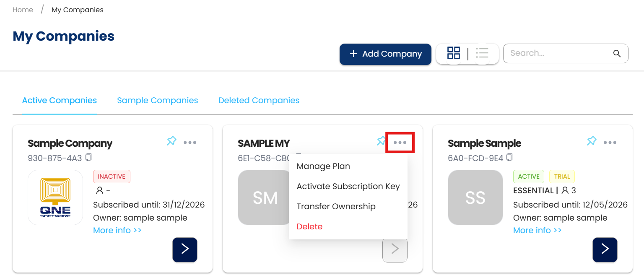Viewport: 644px width, 278px height.
Task: Open Sample Sample three-dot options menu
Action: click(610, 143)
